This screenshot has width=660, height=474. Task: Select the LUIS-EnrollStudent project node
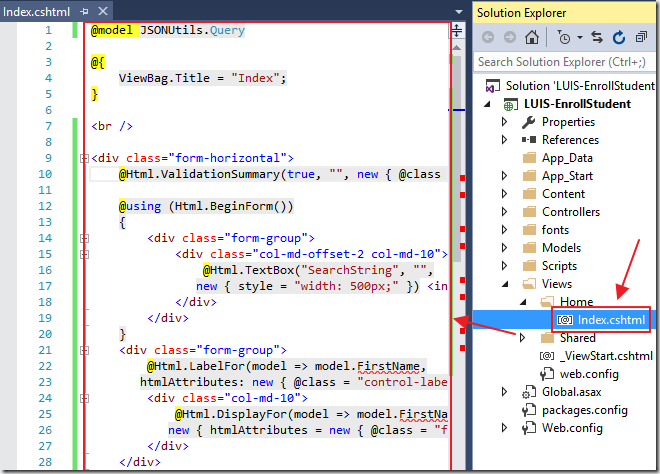[577, 104]
